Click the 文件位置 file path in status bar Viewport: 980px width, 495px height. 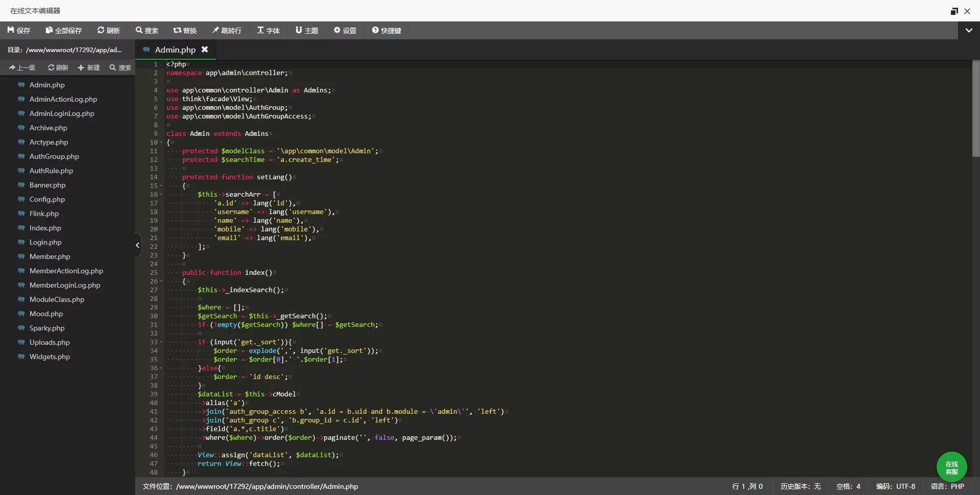250,486
